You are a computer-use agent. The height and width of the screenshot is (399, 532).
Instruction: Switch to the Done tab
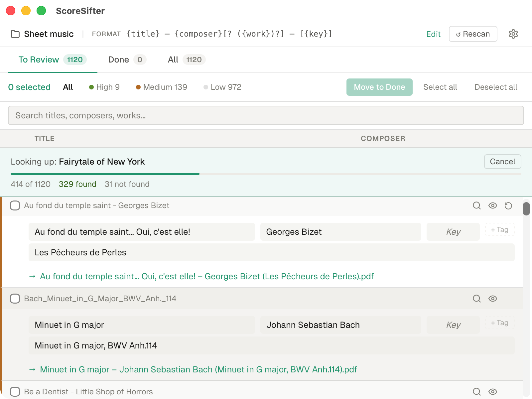pyautogui.click(x=118, y=60)
